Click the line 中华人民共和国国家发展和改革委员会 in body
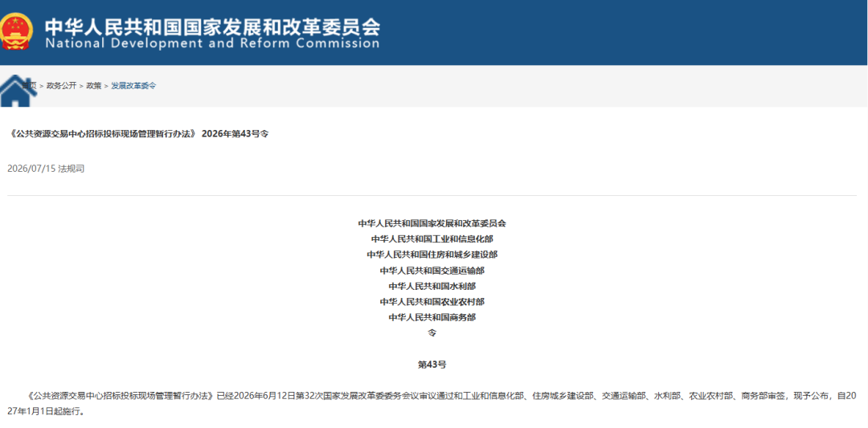 432,224
